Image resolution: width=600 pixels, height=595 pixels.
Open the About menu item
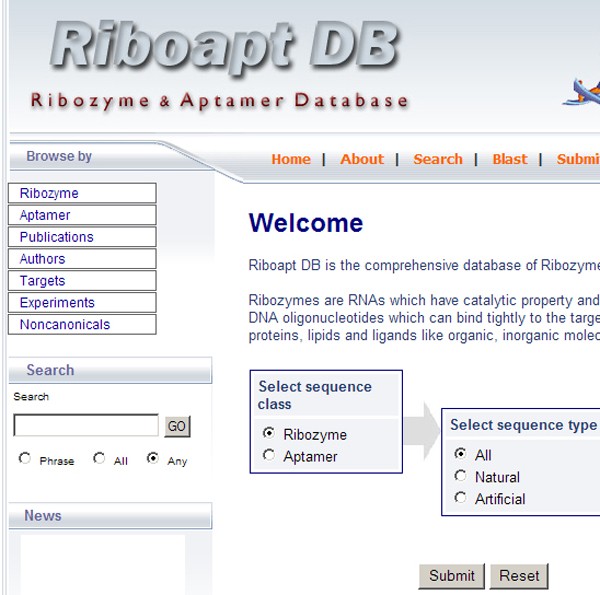pyautogui.click(x=362, y=159)
